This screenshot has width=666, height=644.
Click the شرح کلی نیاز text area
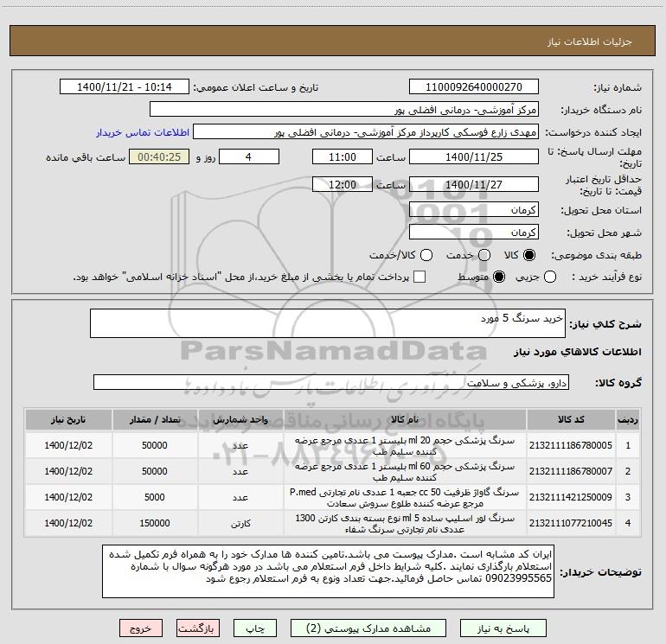point(328,323)
